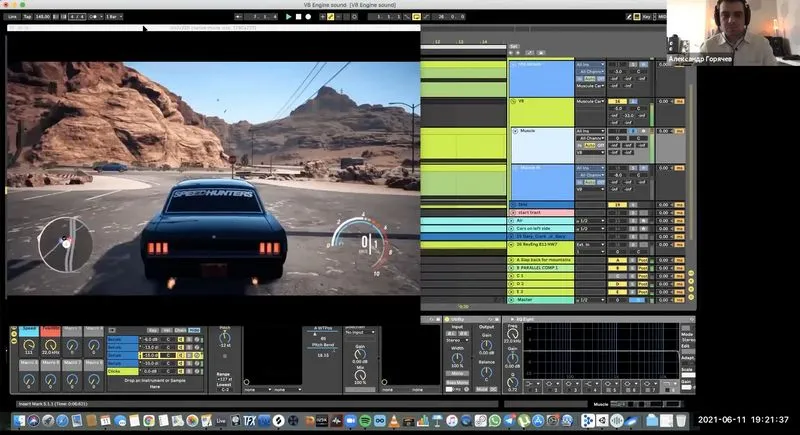Screen dimensions: 800x435
Task: Stop playback with the Stop button
Action: point(298,17)
